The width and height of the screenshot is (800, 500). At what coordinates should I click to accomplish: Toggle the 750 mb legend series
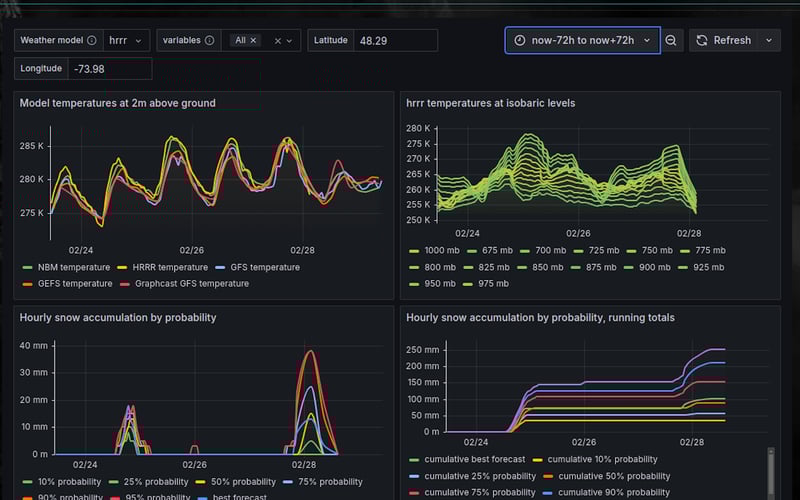(x=657, y=251)
